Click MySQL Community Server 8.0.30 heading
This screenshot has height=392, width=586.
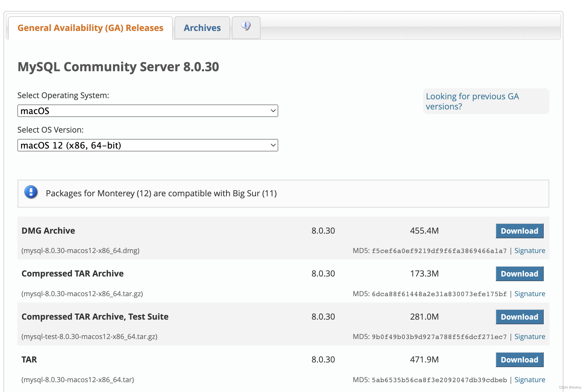pos(118,67)
